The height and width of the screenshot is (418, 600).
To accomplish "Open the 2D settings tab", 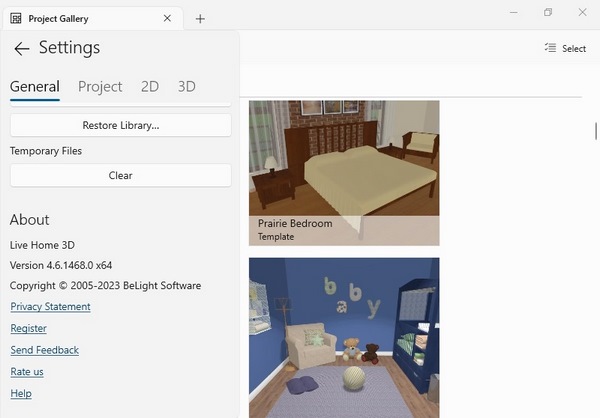I will 150,87.
